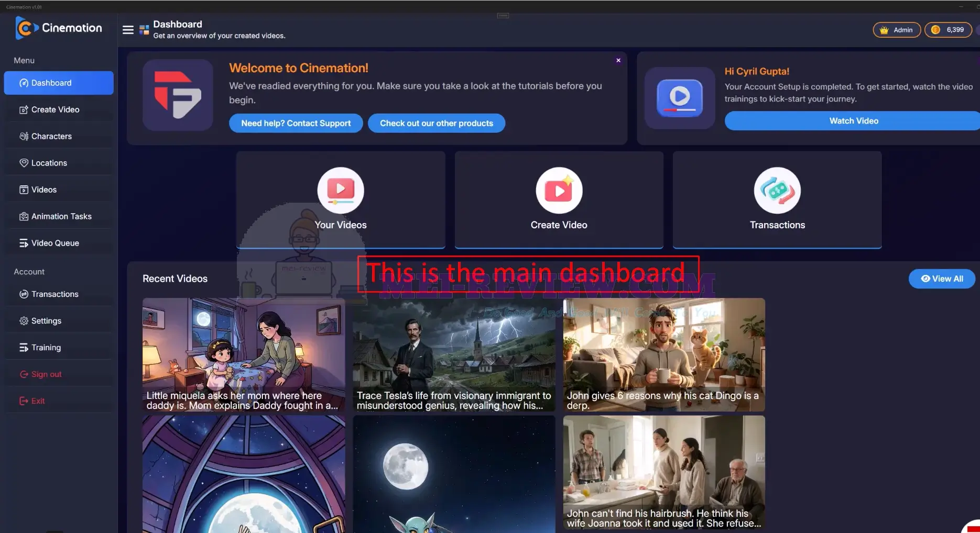Viewport: 980px width, 533px height.
Task: Click the dashboard grid icon beside title
Action: point(144,30)
